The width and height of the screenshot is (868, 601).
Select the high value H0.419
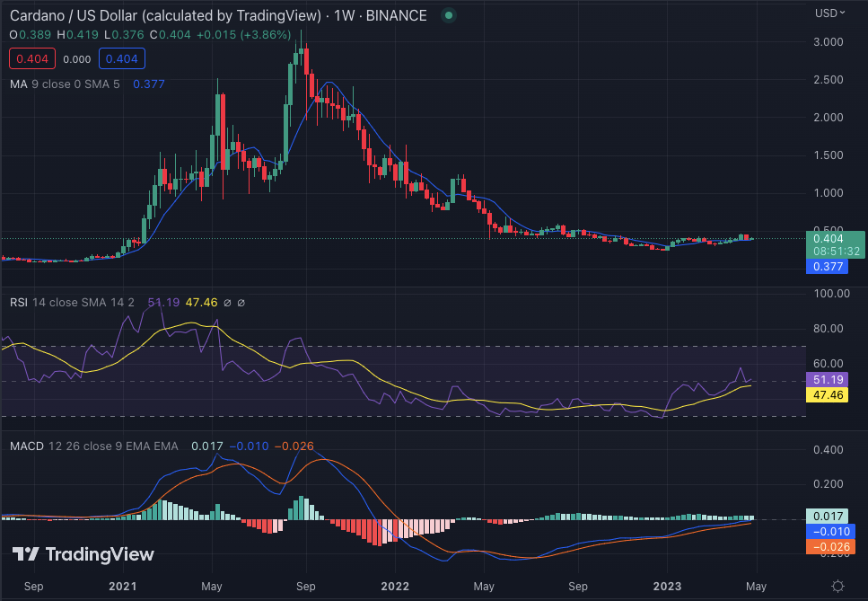click(77, 34)
